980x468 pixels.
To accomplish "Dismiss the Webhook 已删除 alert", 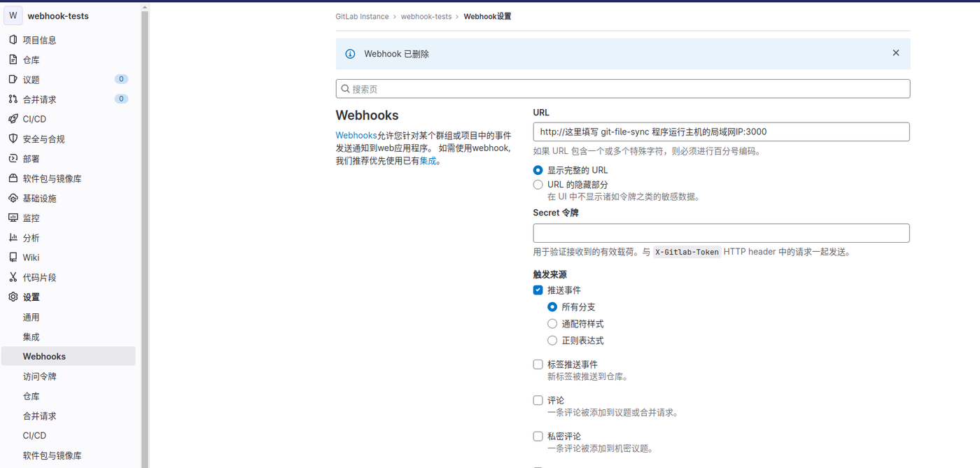I will tap(895, 53).
